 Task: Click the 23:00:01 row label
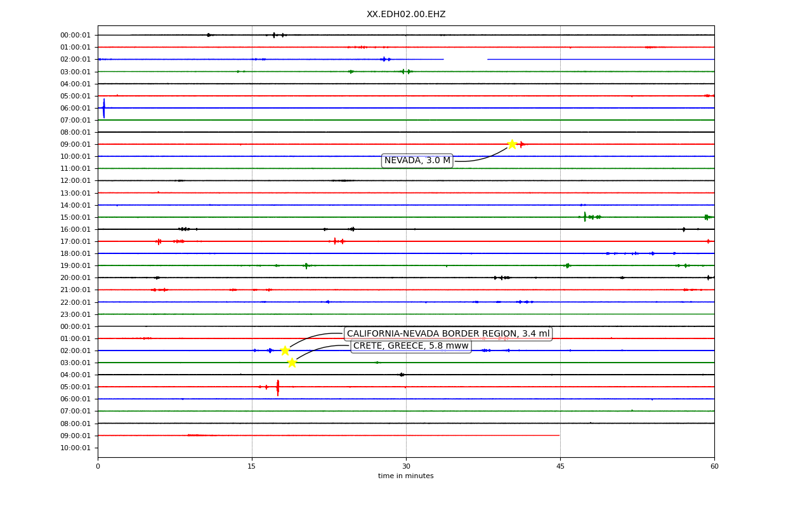pos(75,314)
